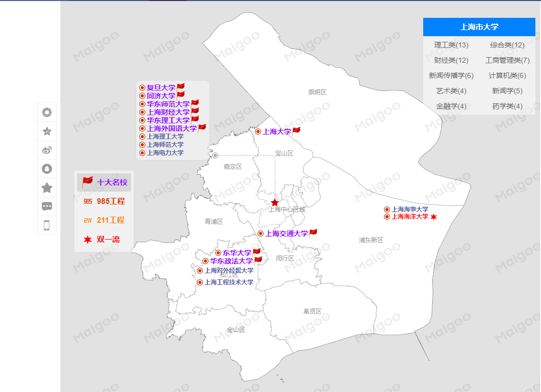Click 上海海洋大学 on the map

pos(410,217)
